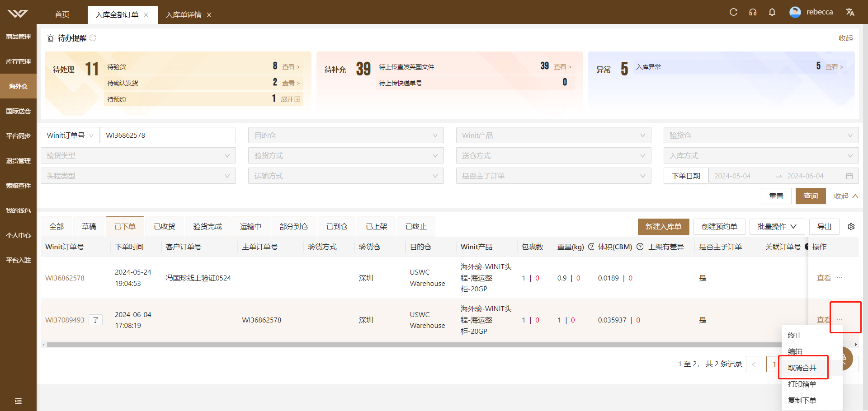Viewport: 868px width, 411px height.
Task: Switch to 已终止 status tab
Action: 416,227
